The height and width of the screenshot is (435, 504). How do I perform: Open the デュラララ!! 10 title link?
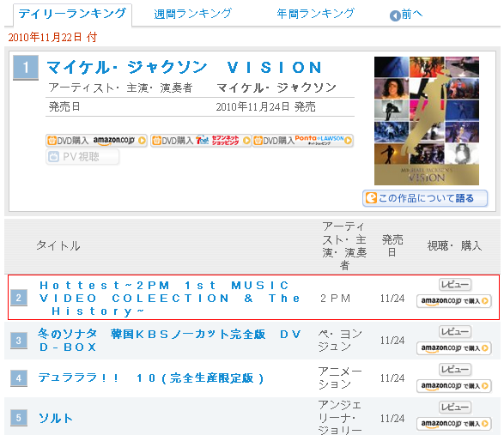[x=151, y=378]
